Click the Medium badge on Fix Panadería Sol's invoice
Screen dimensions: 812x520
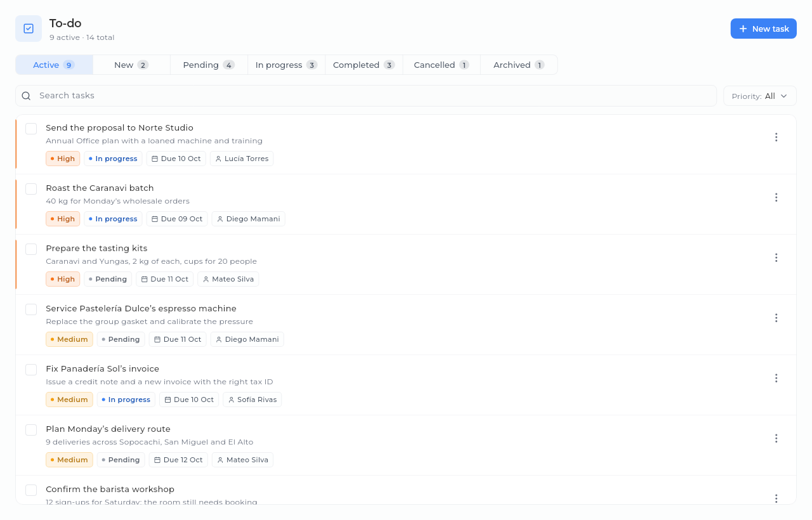click(x=69, y=400)
